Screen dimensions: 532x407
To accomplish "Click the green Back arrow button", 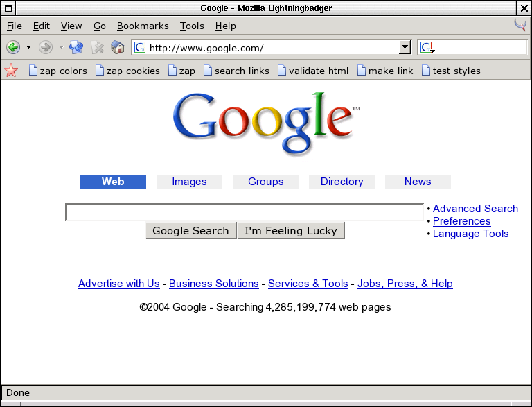I will pos(13,47).
